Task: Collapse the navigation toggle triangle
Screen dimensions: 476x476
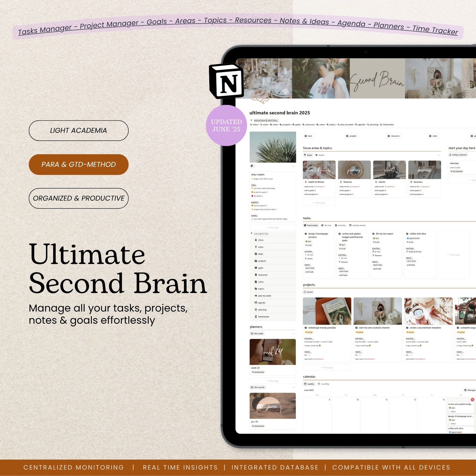Action: pos(251,233)
